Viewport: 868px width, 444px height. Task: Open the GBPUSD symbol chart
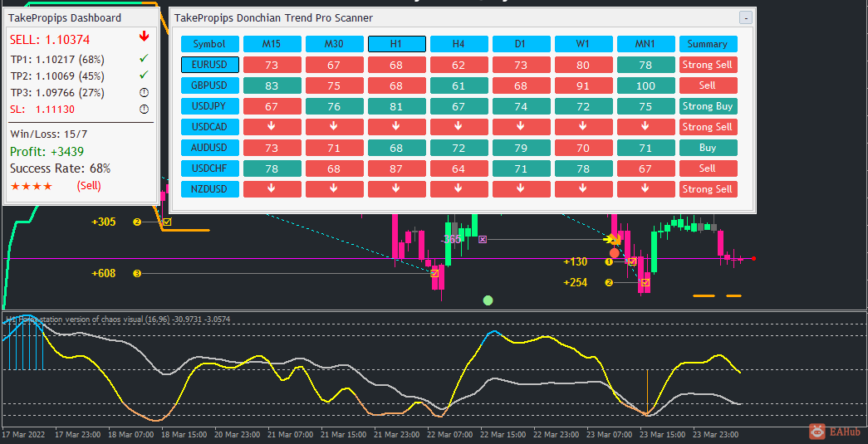210,85
